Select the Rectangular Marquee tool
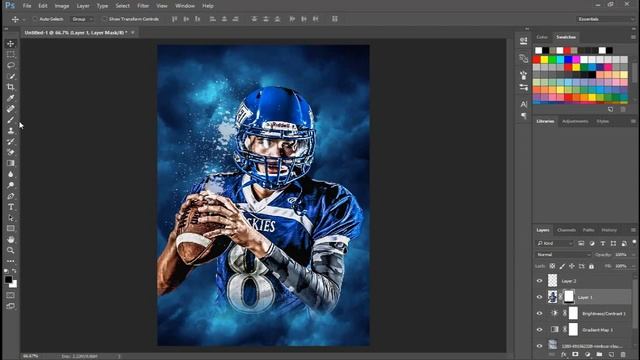 pos(11,54)
